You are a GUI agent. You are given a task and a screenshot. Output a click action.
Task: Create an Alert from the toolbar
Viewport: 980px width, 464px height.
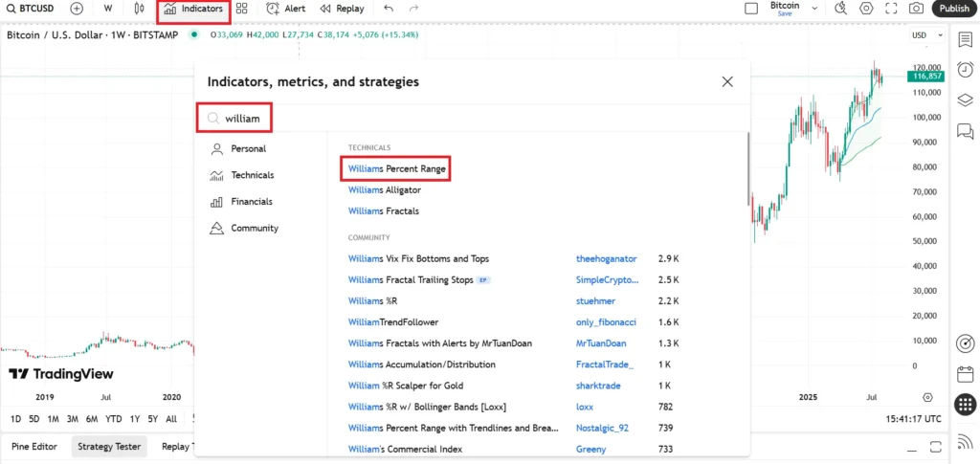click(285, 9)
